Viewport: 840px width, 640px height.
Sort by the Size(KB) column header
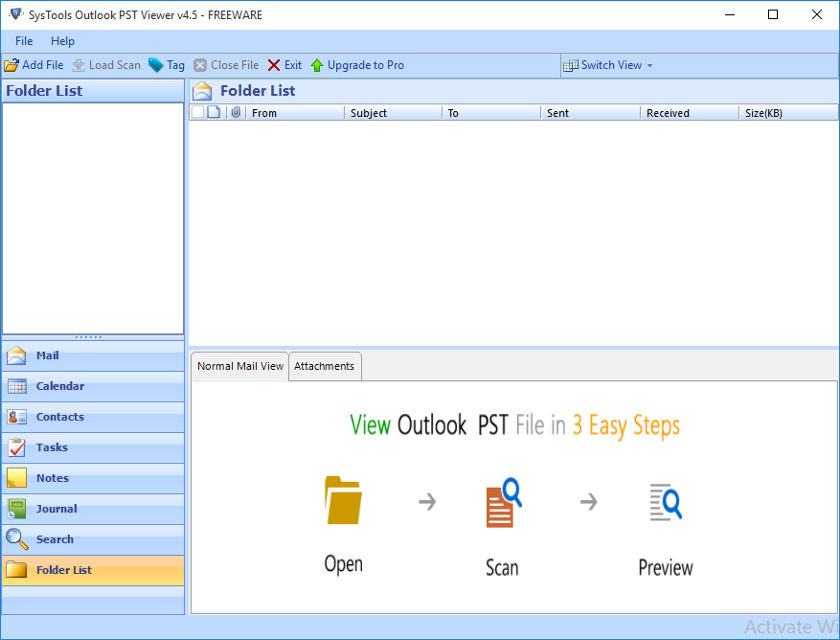[x=788, y=112]
